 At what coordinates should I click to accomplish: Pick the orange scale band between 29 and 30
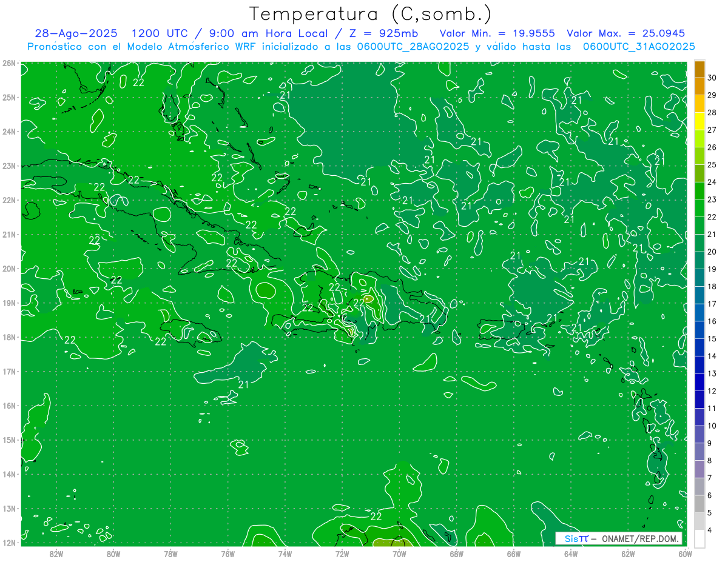point(699,86)
